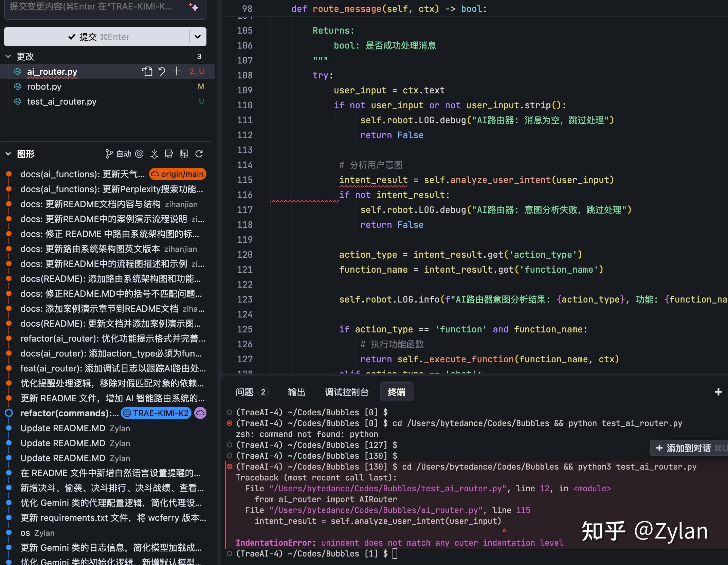The height and width of the screenshot is (565, 728).
Task: Select robot.py in the changes list
Action: (44, 87)
